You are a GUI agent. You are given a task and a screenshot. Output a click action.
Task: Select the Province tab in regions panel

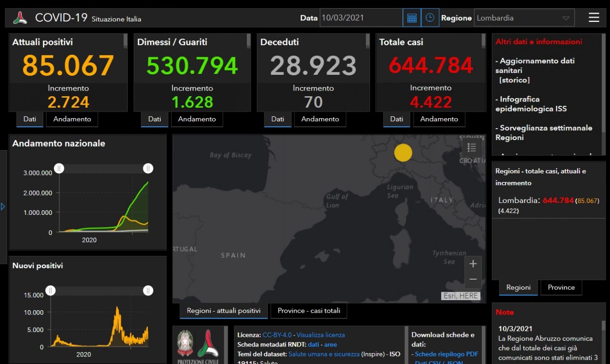[x=561, y=287]
